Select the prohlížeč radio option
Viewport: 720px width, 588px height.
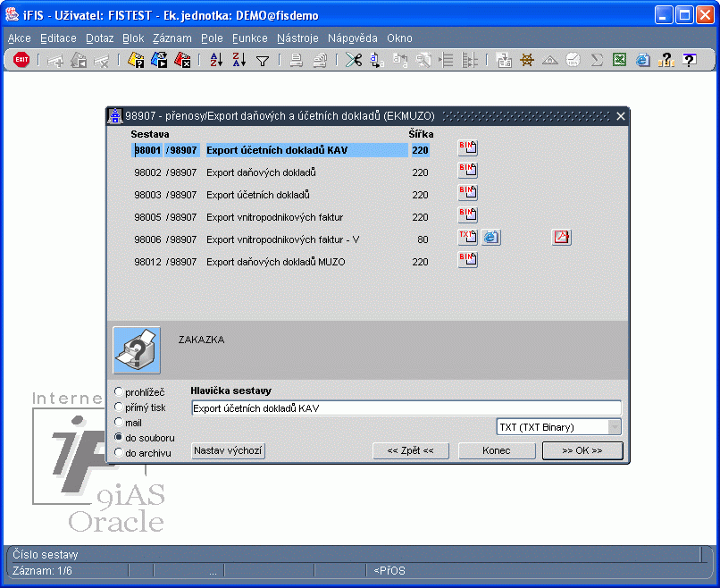(x=119, y=391)
